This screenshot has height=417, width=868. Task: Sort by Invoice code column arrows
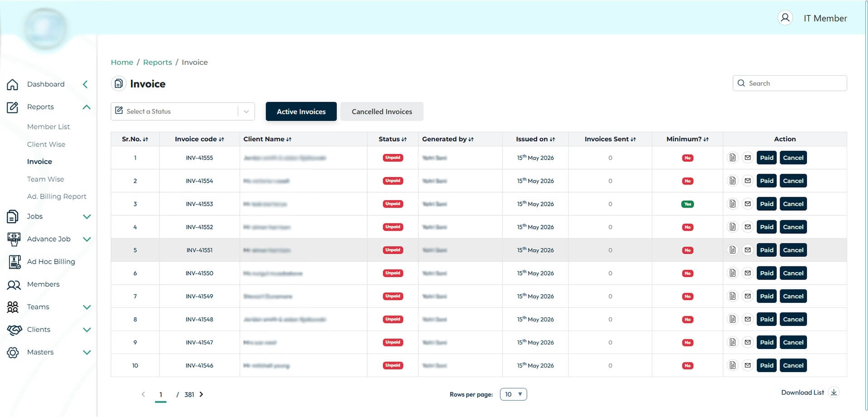tap(221, 140)
